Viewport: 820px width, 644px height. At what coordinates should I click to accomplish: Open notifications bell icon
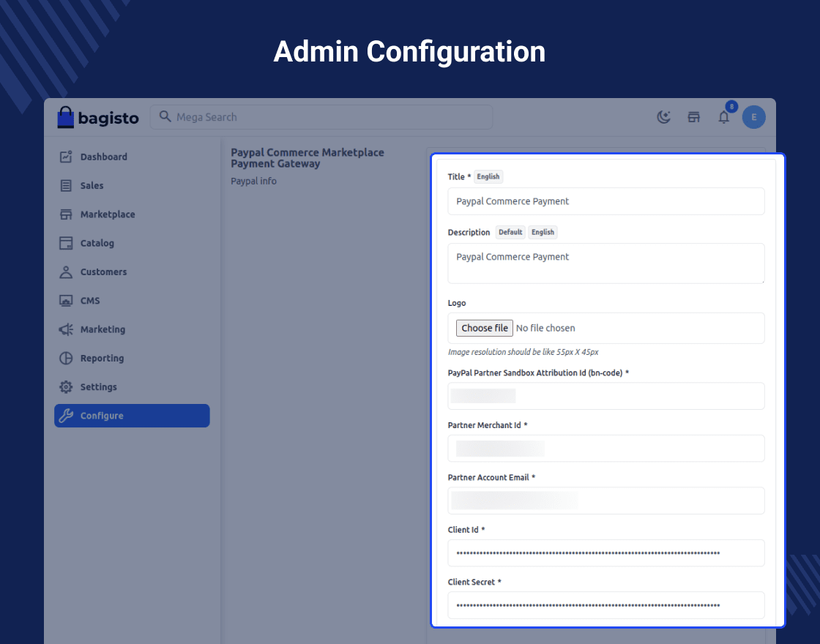[x=724, y=117]
